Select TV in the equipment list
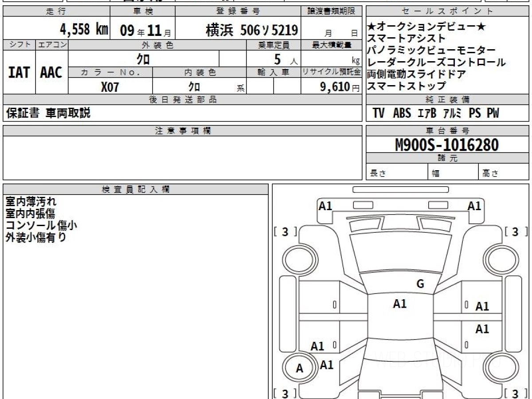Viewport: 532px width, 399px height. 379,113
